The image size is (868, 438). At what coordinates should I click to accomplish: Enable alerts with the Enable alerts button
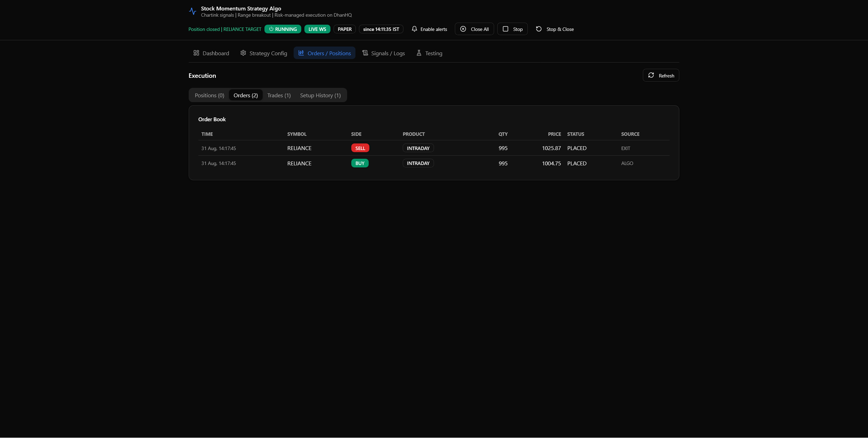[x=429, y=29]
